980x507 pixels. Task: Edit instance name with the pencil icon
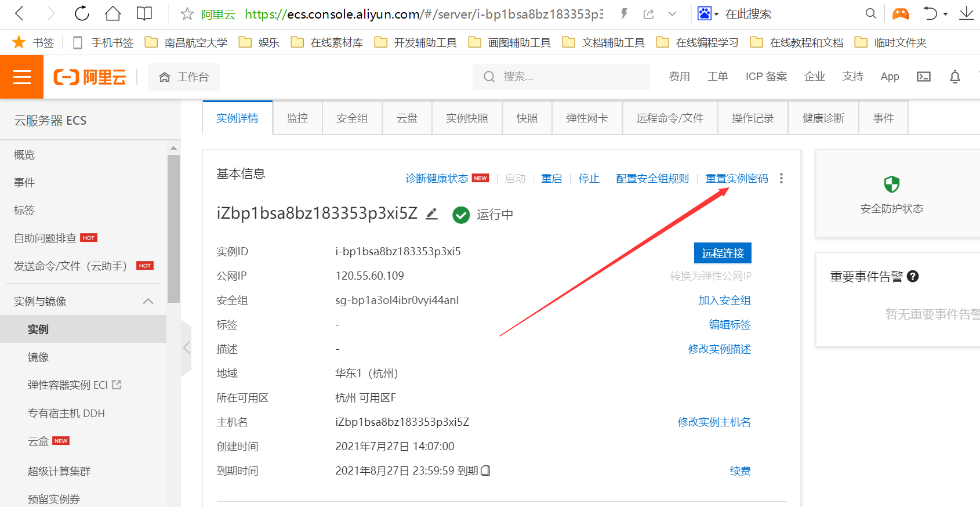tap(431, 214)
